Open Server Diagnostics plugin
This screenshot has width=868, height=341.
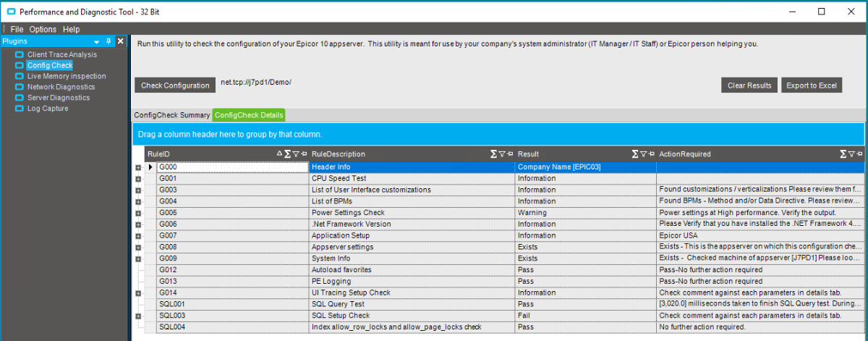(59, 98)
